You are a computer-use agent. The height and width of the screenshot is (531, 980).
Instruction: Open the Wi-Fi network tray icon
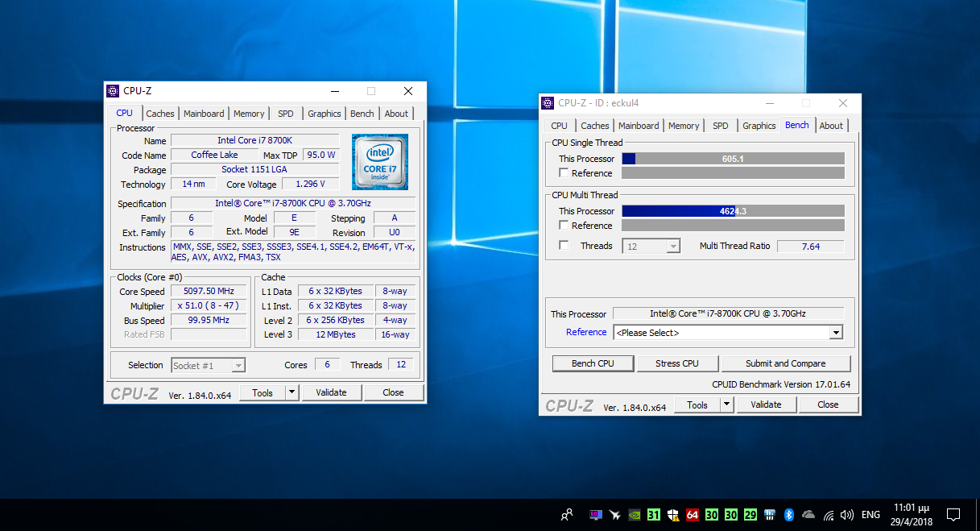pos(828,514)
